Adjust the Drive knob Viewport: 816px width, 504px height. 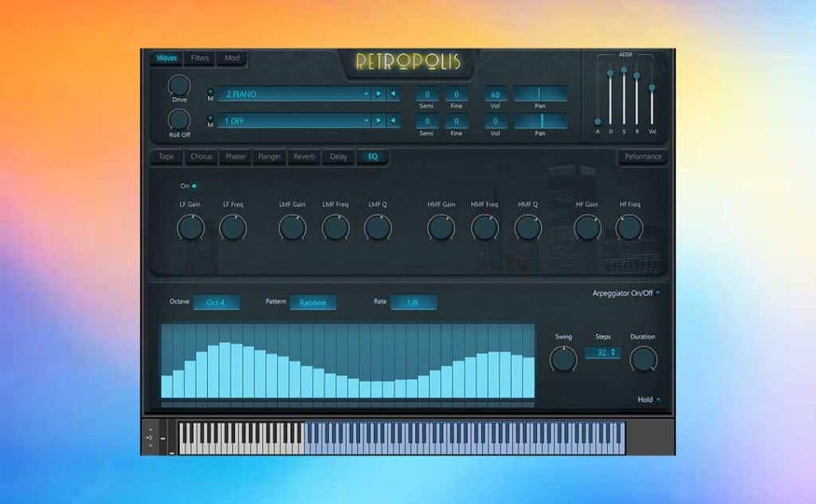point(179,85)
